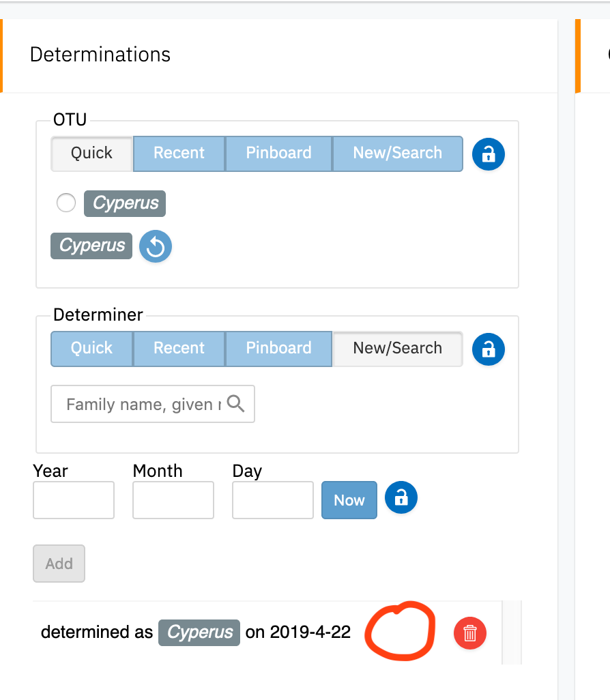This screenshot has width=610, height=700.
Task: Open the Determiner Quick tab
Action: (x=91, y=349)
